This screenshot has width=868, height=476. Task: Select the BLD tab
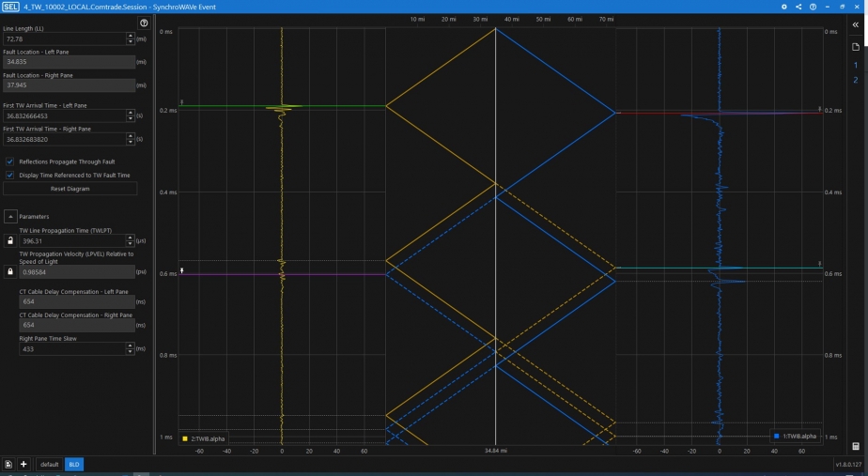[73, 464]
